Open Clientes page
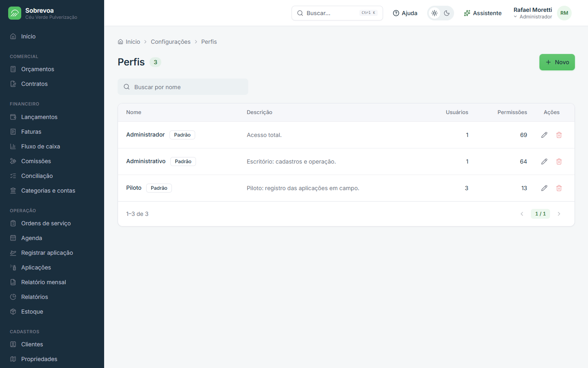 pyautogui.click(x=52, y=344)
